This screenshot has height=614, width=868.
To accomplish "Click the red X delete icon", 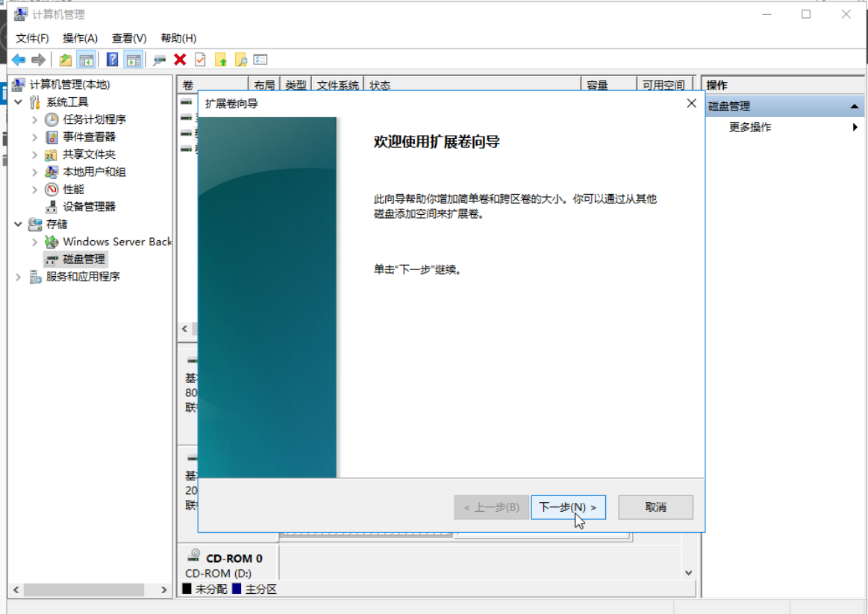I will click(180, 60).
